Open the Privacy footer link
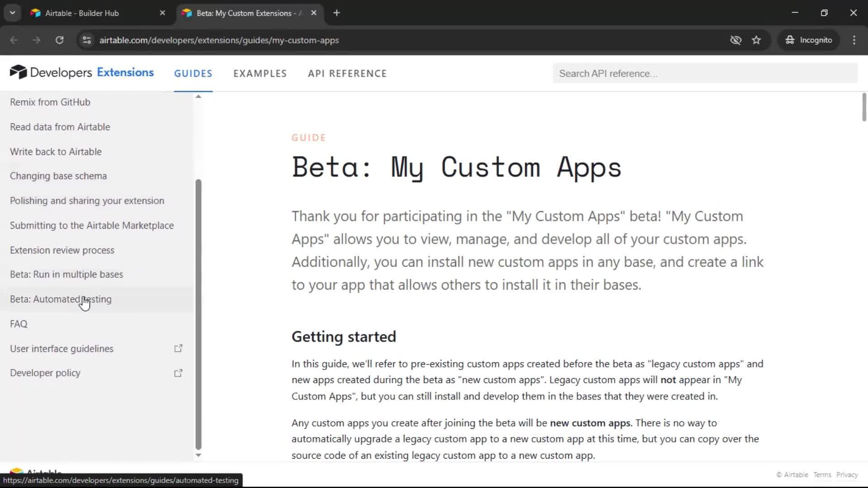 tap(847, 475)
